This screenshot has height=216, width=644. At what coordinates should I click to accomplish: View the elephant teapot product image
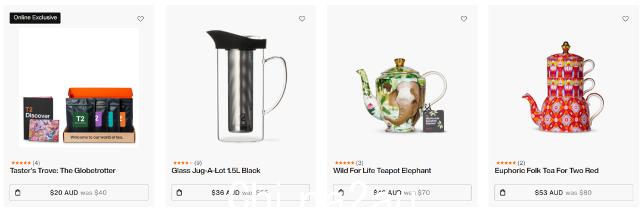[402, 95]
